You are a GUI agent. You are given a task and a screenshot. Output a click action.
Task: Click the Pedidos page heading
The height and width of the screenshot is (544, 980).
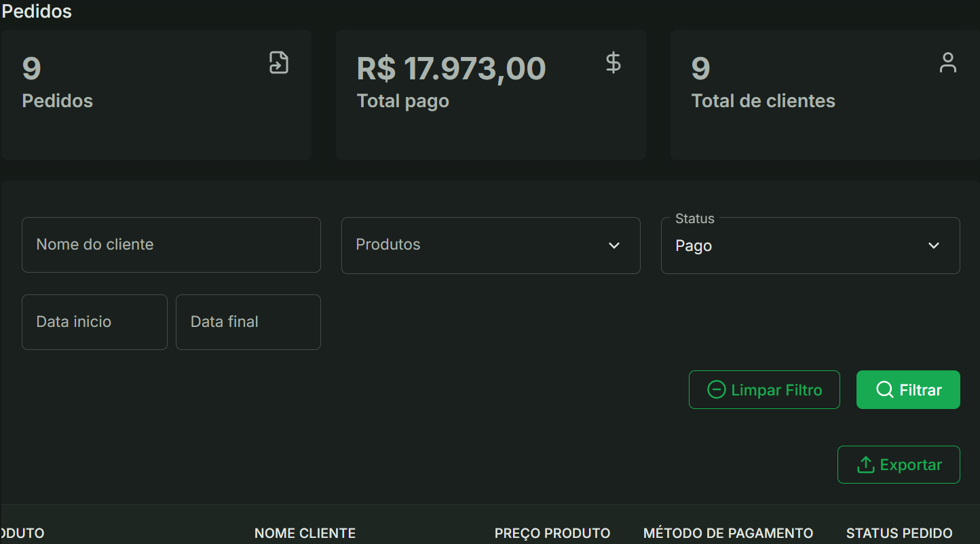(37, 11)
